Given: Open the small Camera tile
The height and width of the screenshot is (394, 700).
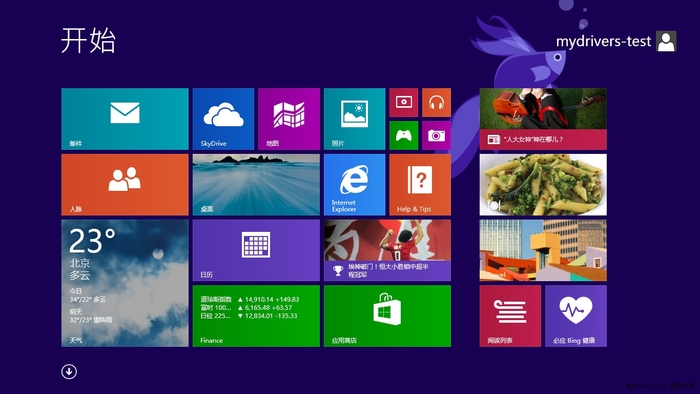Looking at the screenshot, I should pos(436,136).
